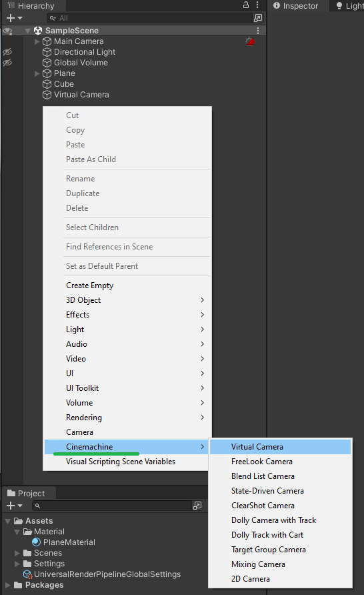Click the highlighted Cinemachine menu entry
The image size is (364, 595).
pyautogui.click(x=127, y=447)
